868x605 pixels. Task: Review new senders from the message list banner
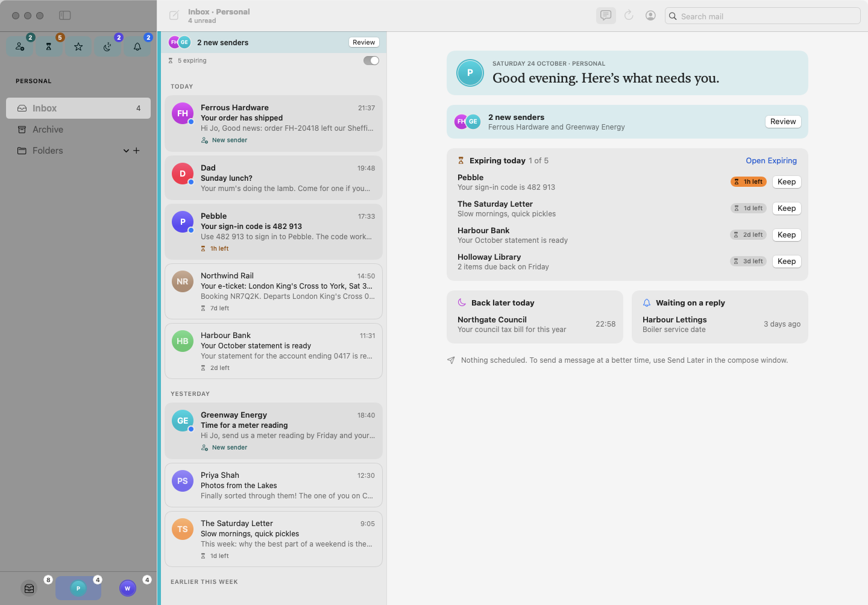point(364,42)
